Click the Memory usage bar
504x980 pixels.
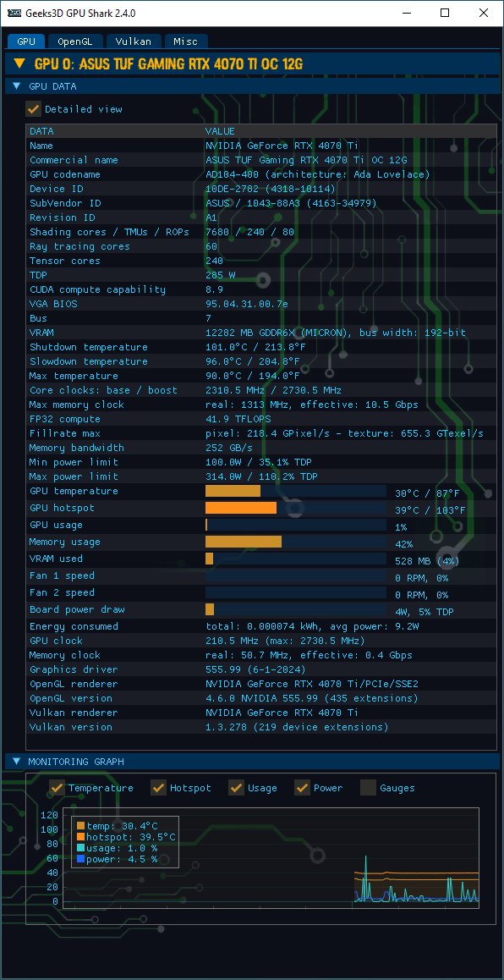click(296, 542)
